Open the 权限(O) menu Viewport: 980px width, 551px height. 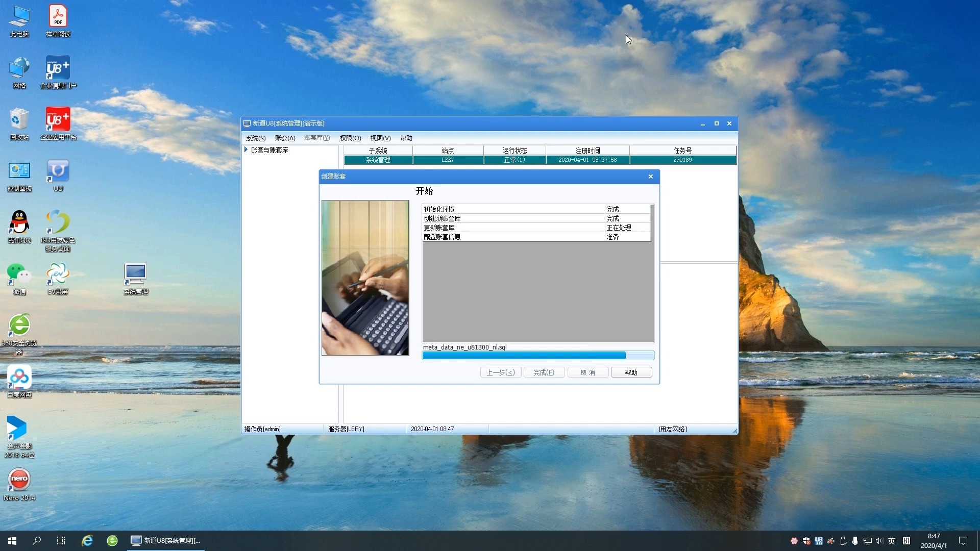[350, 138]
